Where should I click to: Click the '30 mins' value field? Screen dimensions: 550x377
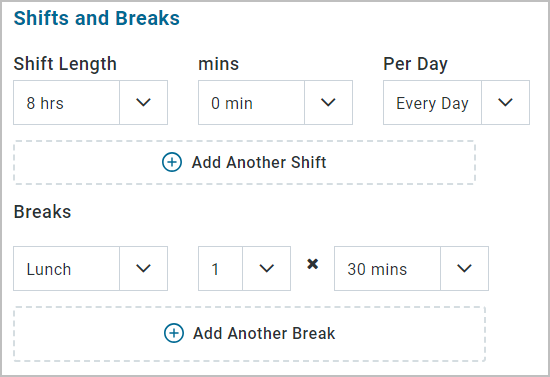coord(388,268)
